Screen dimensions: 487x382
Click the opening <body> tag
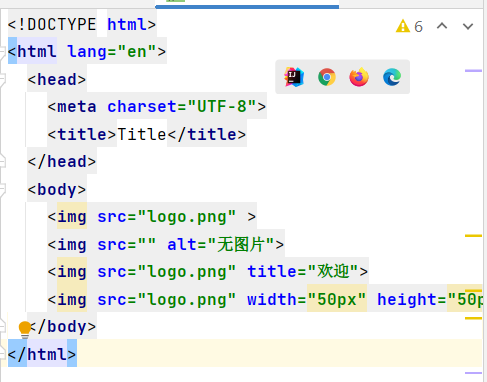pos(57,189)
